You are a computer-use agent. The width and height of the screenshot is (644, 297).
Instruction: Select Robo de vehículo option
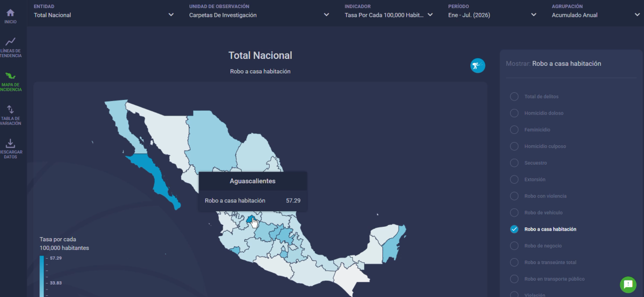point(536,213)
